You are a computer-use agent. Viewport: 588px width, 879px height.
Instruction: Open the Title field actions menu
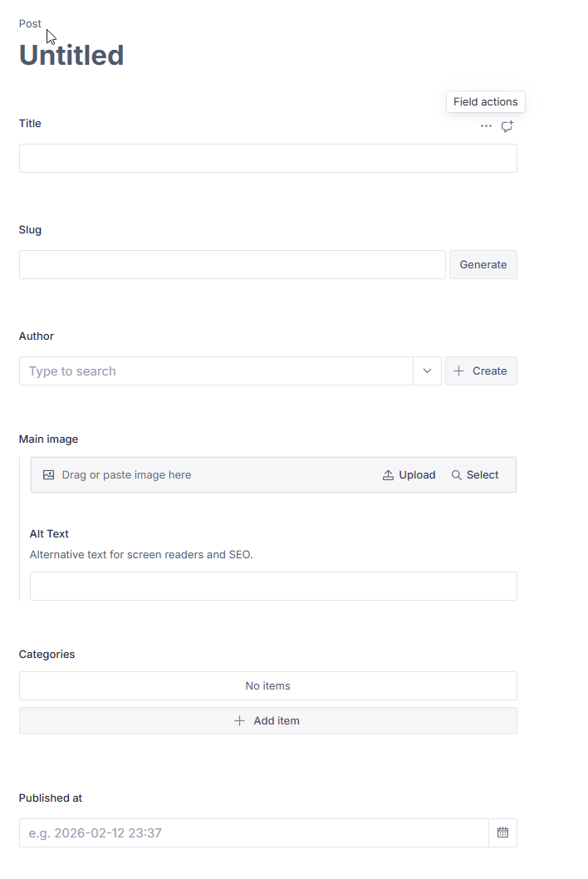[x=486, y=126]
